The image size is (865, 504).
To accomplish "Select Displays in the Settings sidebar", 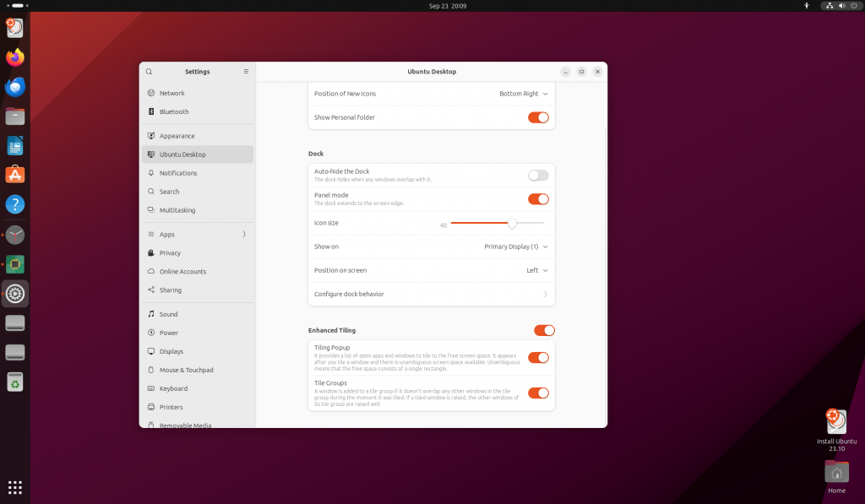I will 197,351.
